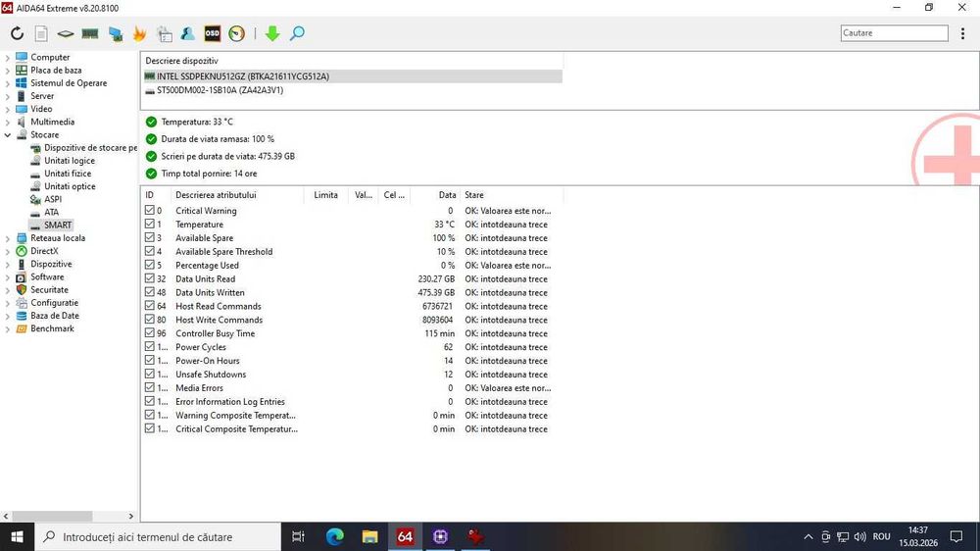The height and width of the screenshot is (551, 980).
Task: Expand the Dispozitive tree node
Action: pyautogui.click(x=8, y=265)
